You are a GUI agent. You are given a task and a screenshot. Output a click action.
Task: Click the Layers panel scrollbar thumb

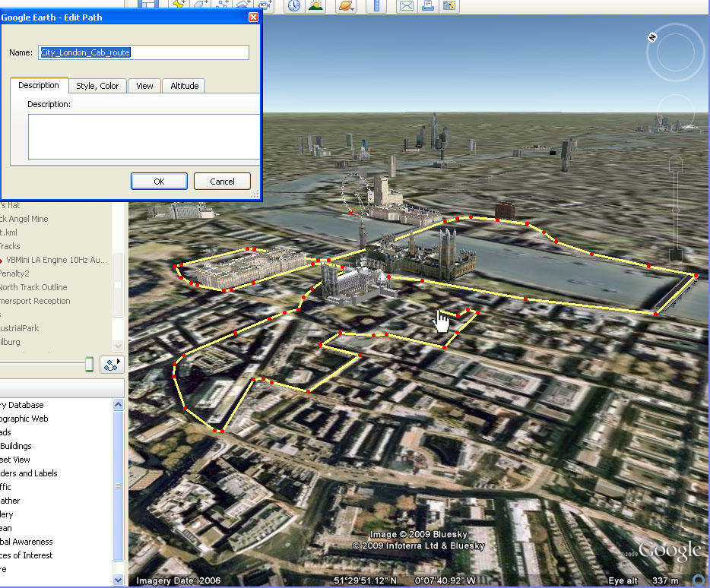tap(118, 486)
